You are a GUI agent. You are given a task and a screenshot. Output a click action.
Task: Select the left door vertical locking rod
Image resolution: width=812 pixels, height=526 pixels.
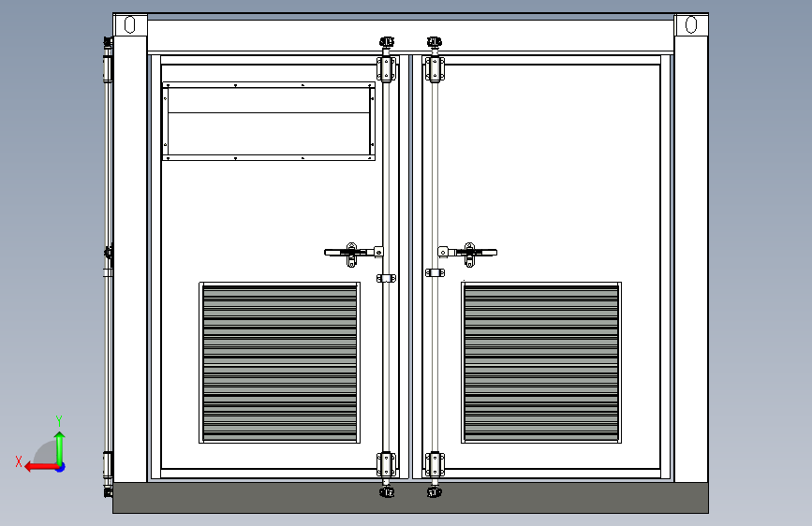click(x=386, y=267)
